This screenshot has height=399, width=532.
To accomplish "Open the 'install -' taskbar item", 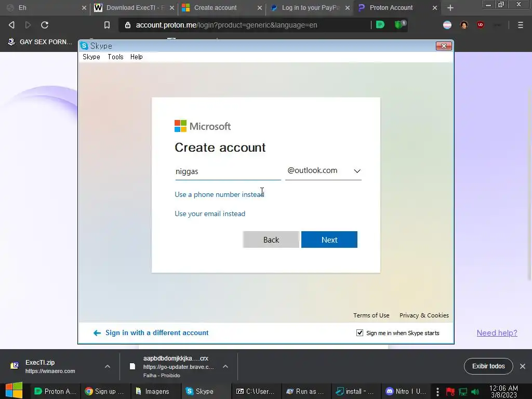I will [x=355, y=392].
